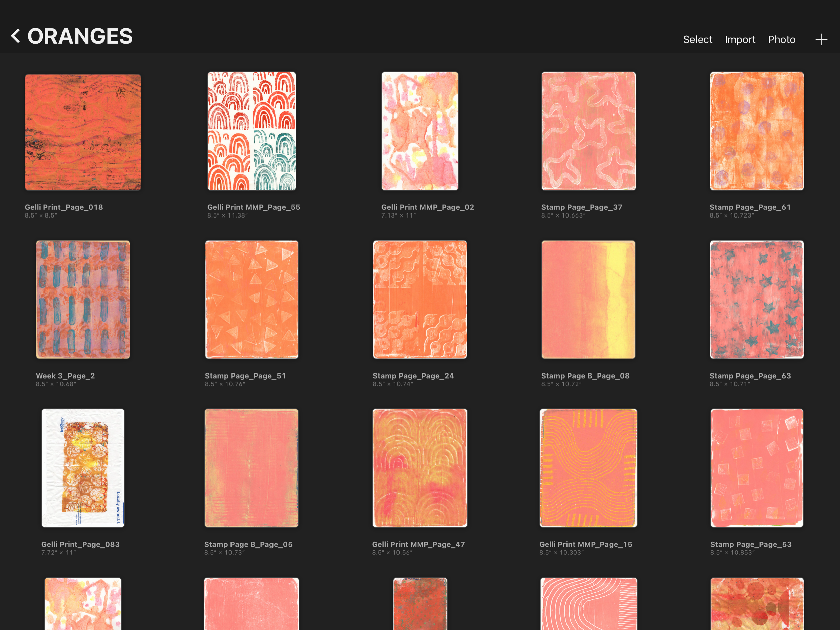Open Stamp Page_Page_53 pink squares artwork
Image resolution: width=840 pixels, height=630 pixels.
click(x=756, y=468)
